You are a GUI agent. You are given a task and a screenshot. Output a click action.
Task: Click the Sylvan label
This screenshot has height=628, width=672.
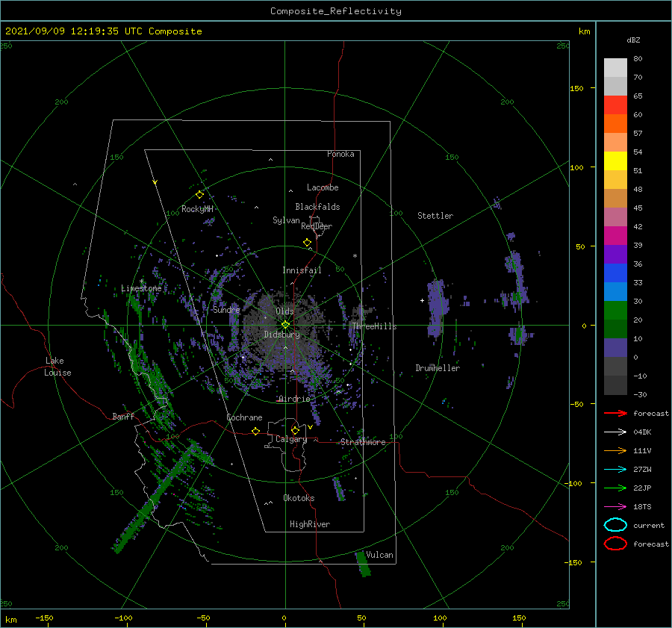coord(286,220)
